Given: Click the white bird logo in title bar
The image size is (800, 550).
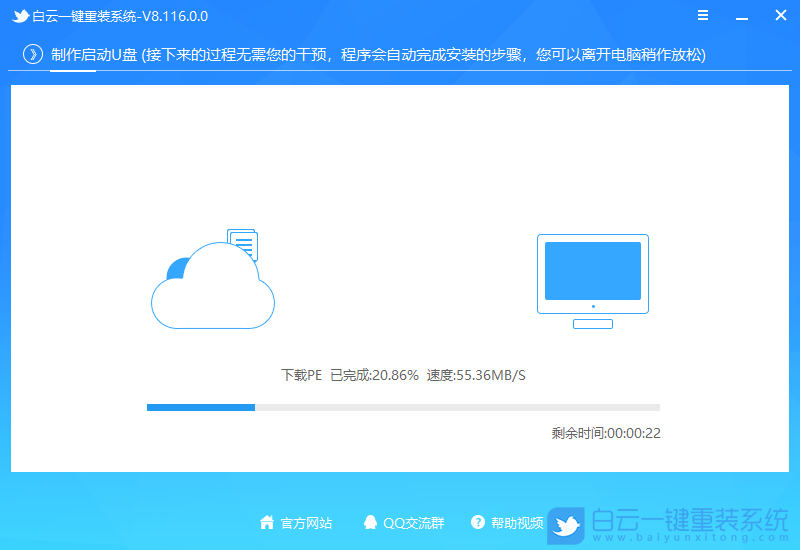Looking at the screenshot, I should click(x=20, y=16).
